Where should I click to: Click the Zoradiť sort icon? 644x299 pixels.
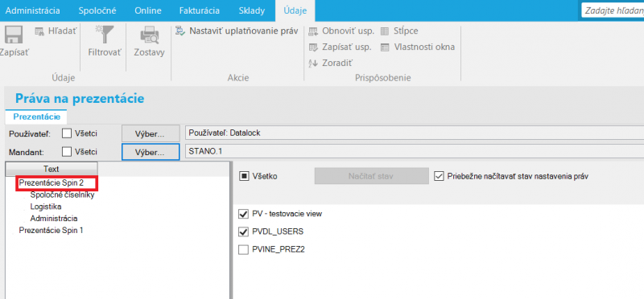pyautogui.click(x=313, y=63)
